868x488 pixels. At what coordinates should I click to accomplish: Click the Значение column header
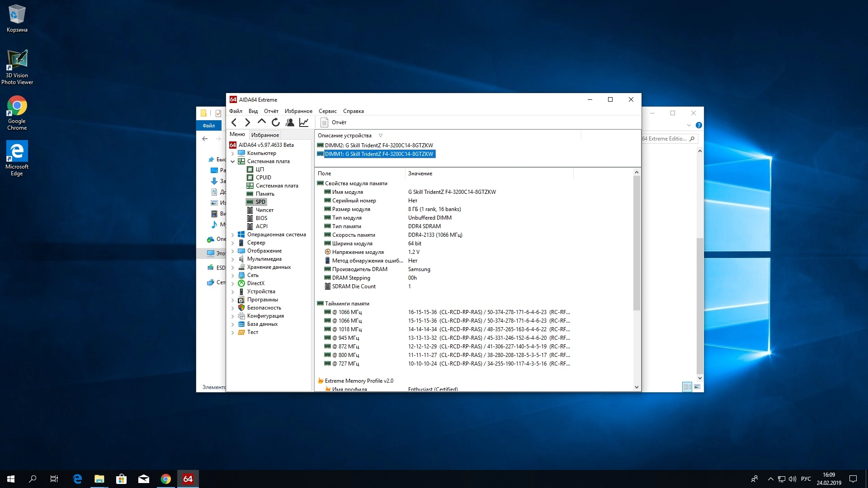pyautogui.click(x=489, y=174)
